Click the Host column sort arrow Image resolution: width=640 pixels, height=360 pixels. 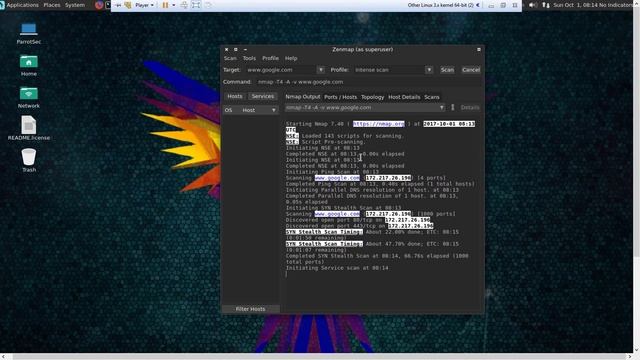point(273,110)
